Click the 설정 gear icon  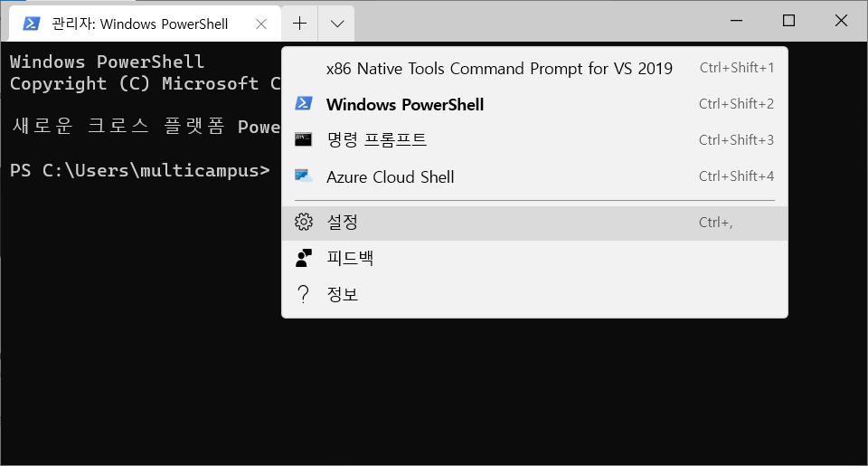(x=304, y=222)
